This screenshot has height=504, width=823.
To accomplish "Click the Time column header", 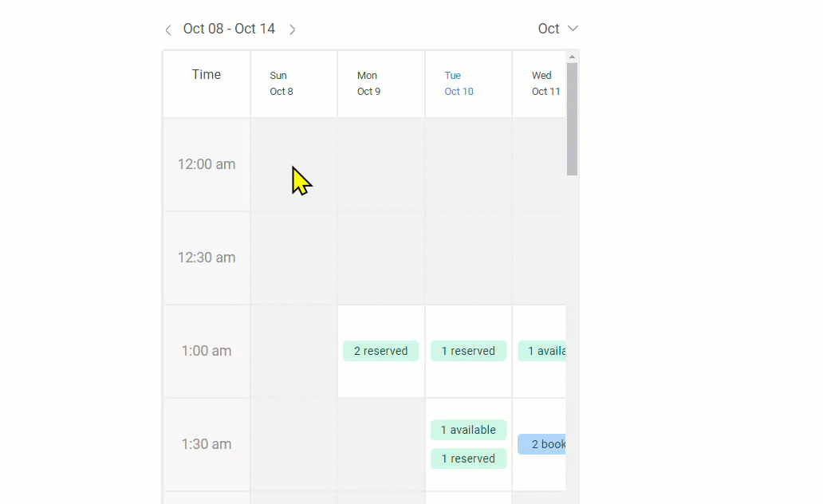I will point(206,74).
